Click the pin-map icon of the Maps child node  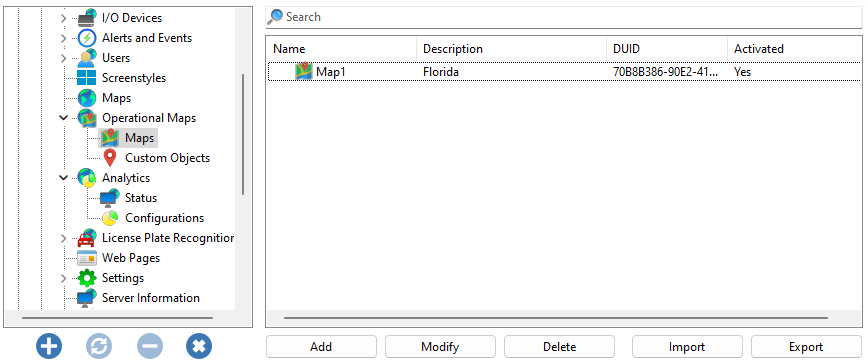tap(110, 138)
